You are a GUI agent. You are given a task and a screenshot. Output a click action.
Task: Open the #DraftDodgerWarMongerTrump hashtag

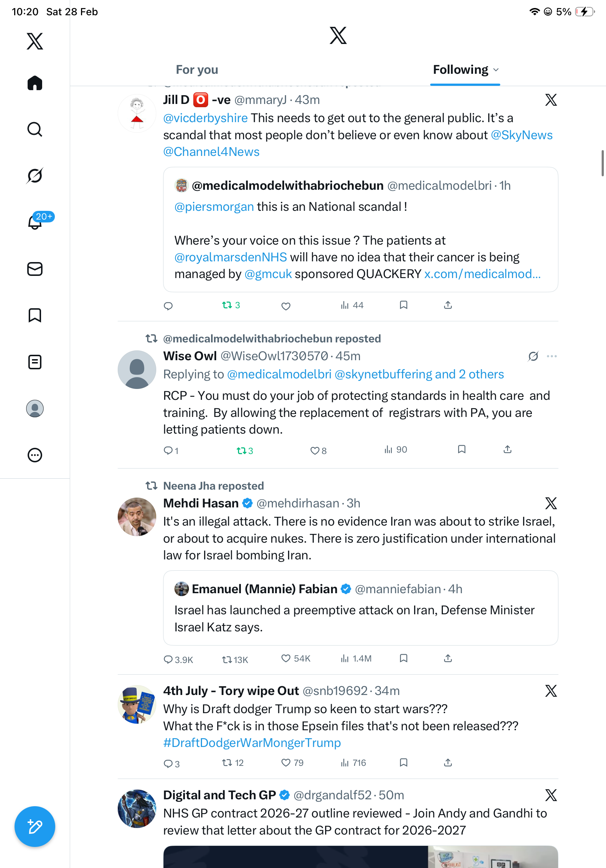pyautogui.click(x=252, y=743)
